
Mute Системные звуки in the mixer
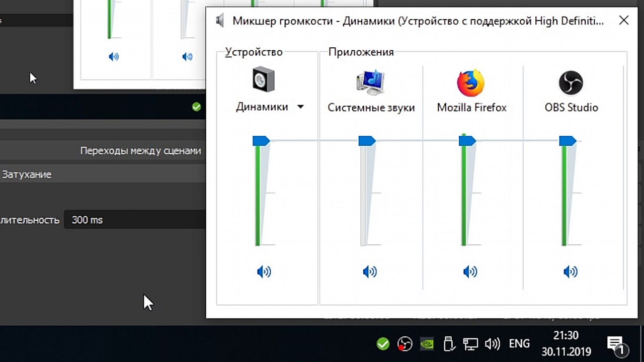click(x=370, y=272)
